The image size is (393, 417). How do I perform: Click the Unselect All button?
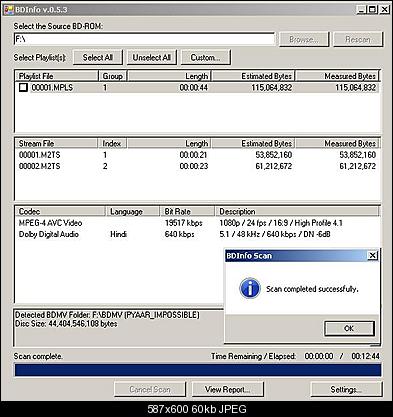(152, 57)
